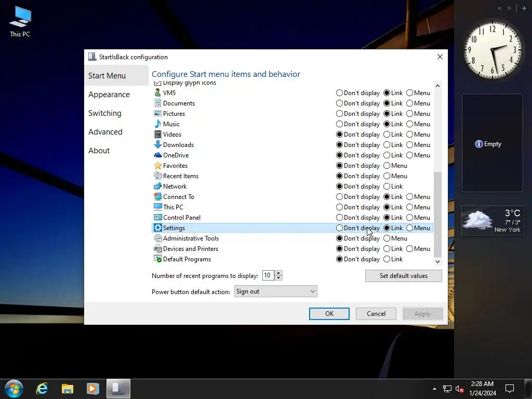The image size is (532, 399).
Task: Click the VM5 user icon
Action: click(x=157, y=92)
